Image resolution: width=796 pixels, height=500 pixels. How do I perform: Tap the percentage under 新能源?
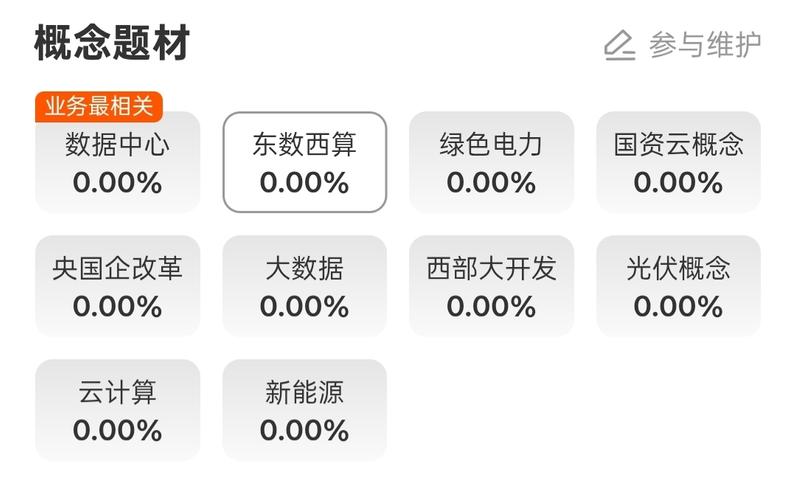click(305, 430)
